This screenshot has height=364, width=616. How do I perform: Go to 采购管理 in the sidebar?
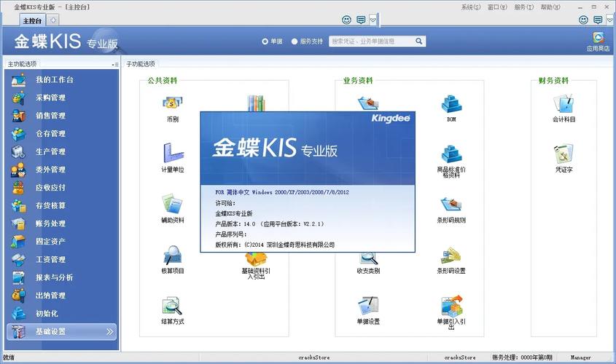pyautogui.click(x=50, y=98)
